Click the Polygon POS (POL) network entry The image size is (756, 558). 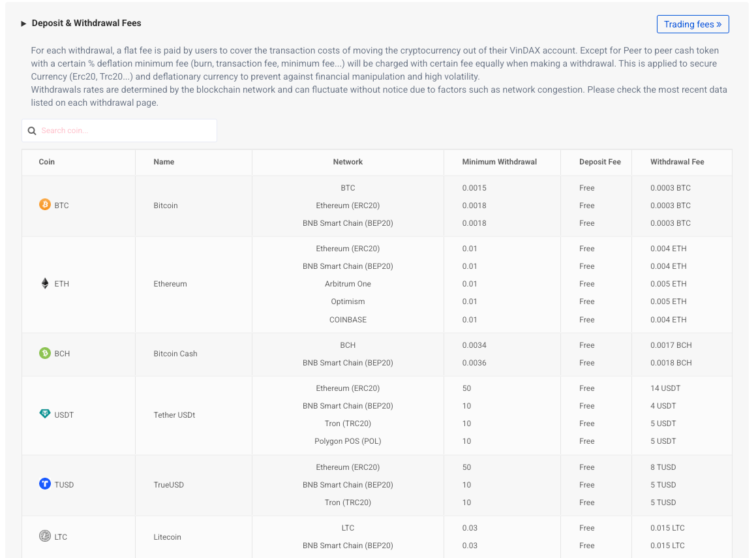[x=348, y=441]
